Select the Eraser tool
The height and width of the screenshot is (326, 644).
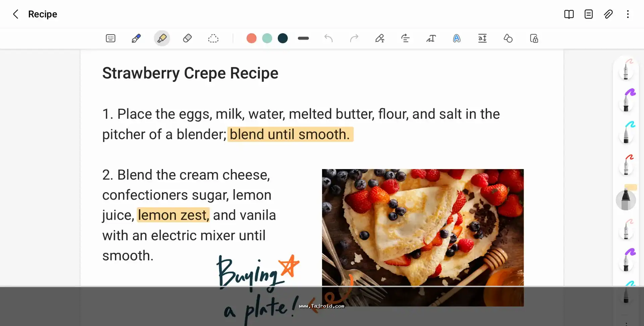(x=187, y=38)
